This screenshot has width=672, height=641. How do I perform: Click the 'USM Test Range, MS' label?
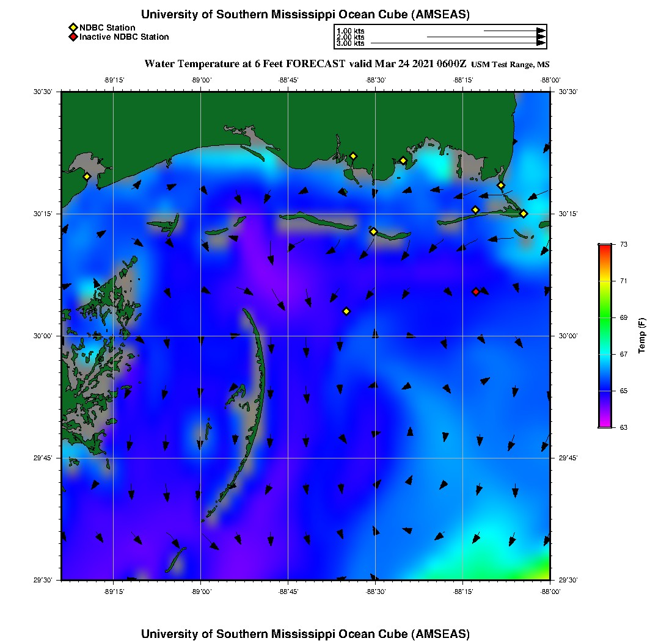pos(510,65)
